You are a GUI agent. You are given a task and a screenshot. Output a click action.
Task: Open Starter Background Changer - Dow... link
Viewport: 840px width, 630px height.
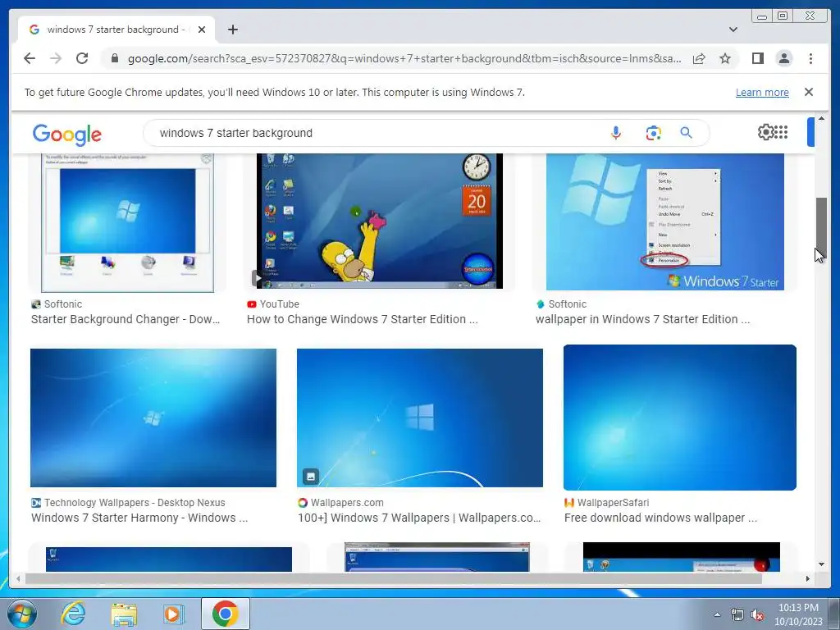pos(126,319)
